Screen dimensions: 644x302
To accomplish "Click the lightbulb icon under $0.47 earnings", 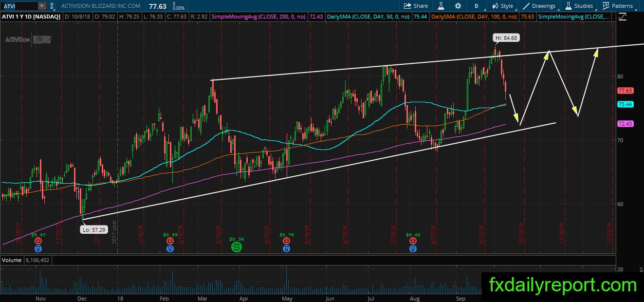I will 37,248.
